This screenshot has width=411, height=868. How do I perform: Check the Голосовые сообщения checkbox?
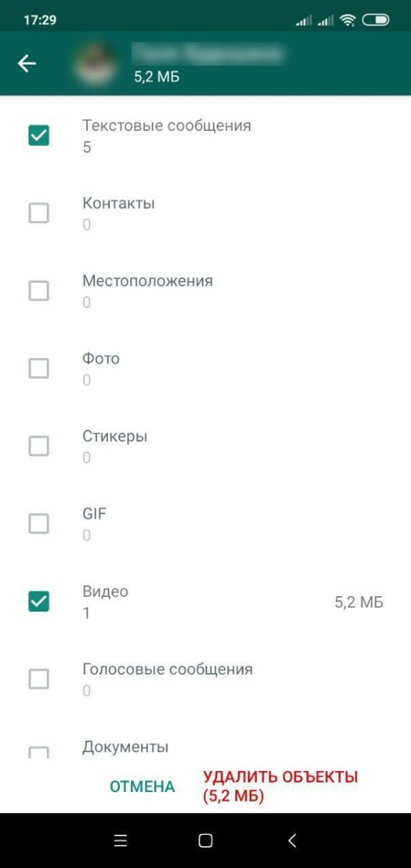[38, 679]
